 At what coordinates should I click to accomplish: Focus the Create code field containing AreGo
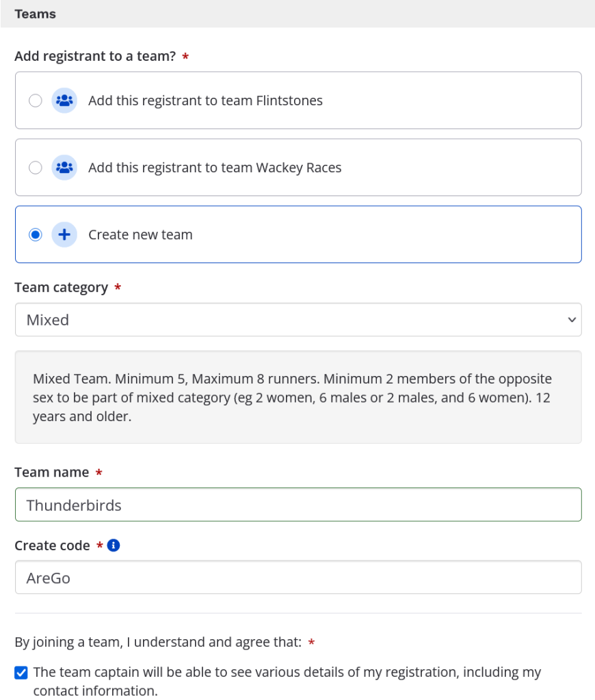coord(298,578)
